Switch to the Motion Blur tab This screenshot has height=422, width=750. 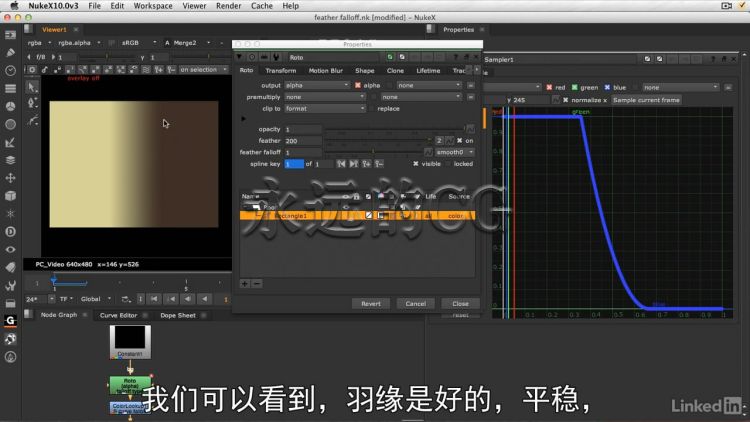pos(325,70)
